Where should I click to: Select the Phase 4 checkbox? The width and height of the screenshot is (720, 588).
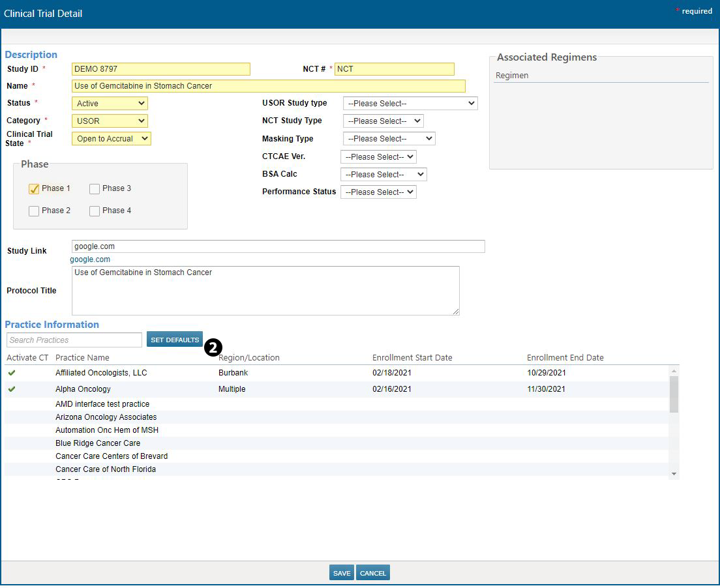95,211
